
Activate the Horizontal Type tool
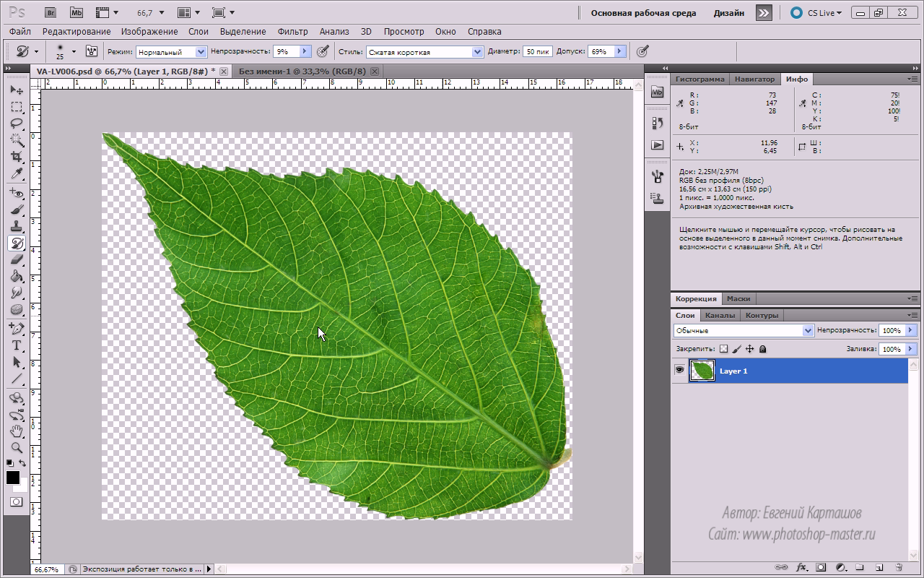[x=17, y=345]
